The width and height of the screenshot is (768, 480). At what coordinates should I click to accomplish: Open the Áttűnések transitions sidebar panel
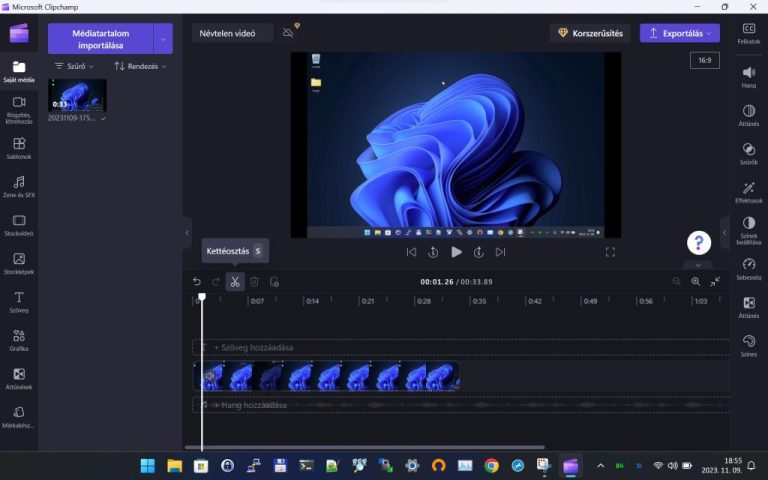[19, 379]
